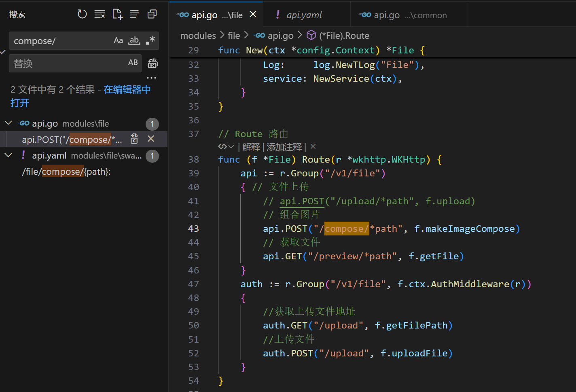Click the Replace All icon
The image size is (576, 392).
[x=152, y=63]
